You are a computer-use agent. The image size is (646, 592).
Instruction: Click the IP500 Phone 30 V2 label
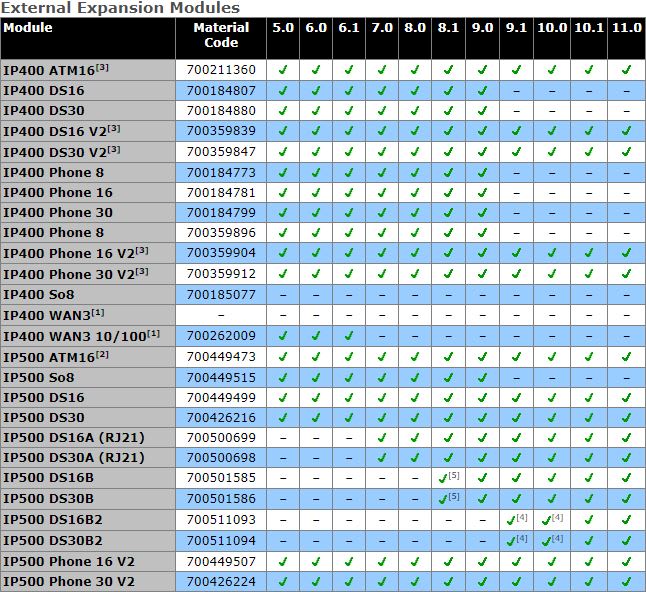coord(69,581)
